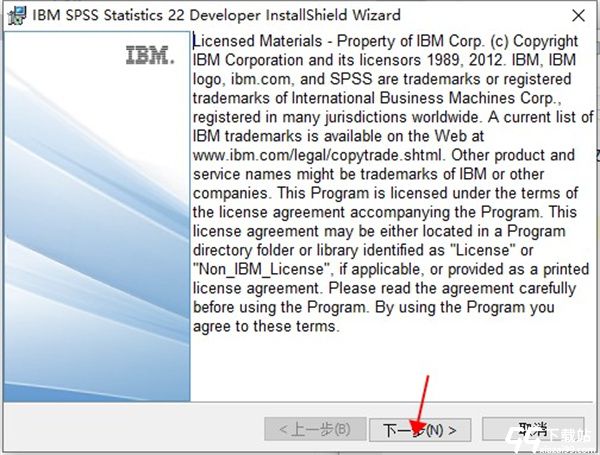Click the text 'www.ibm.com/legal/copytrade.shtml'
The height and width of the screenshot is (455, 600).
[x=318, y=155]
